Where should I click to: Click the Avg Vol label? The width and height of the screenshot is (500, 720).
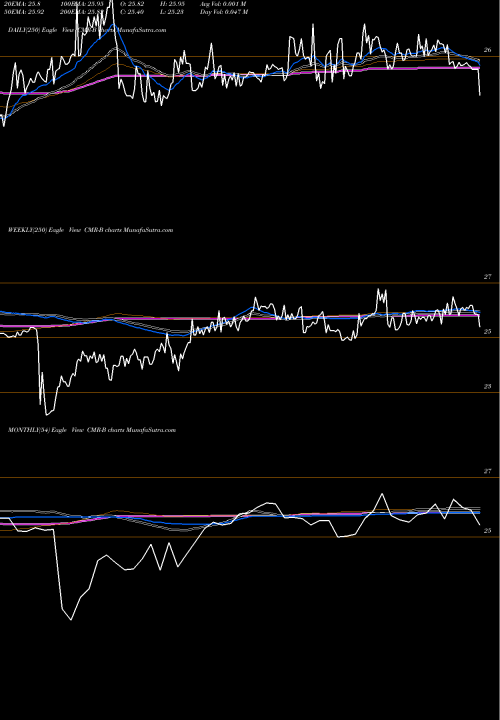223,4
